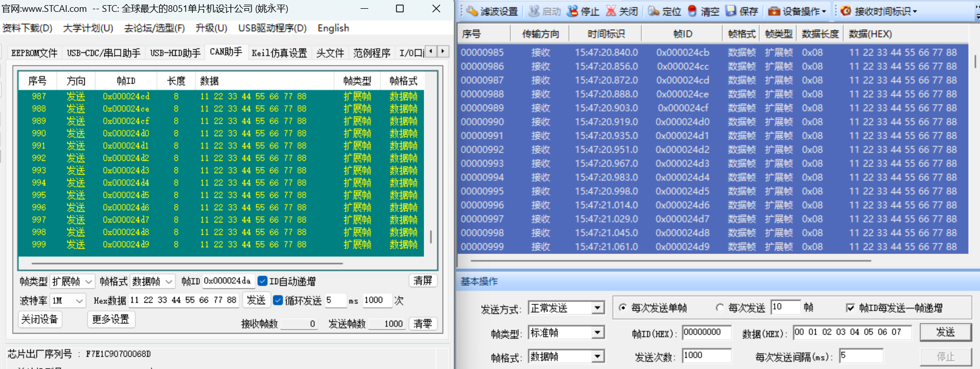Viewport: 980px width, 369px height.
Task: Click the 关闭 close device toolbar icon
Action: (x=621, y=11)
